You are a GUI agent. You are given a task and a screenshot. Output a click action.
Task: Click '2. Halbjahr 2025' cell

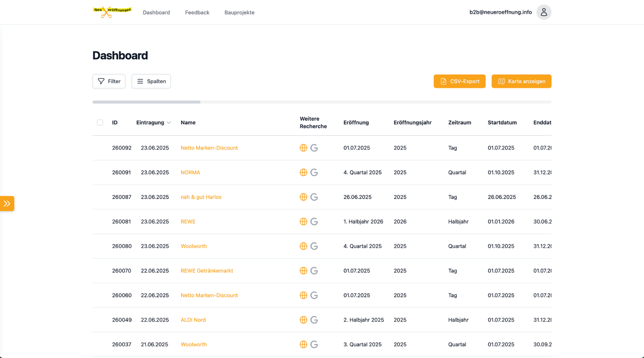pos(364,320)
